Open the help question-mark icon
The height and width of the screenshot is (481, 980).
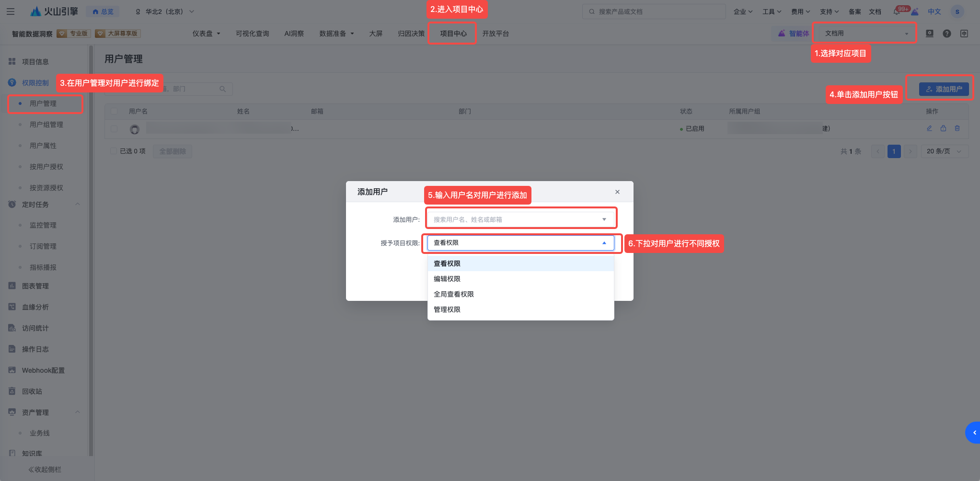point(947,34)
